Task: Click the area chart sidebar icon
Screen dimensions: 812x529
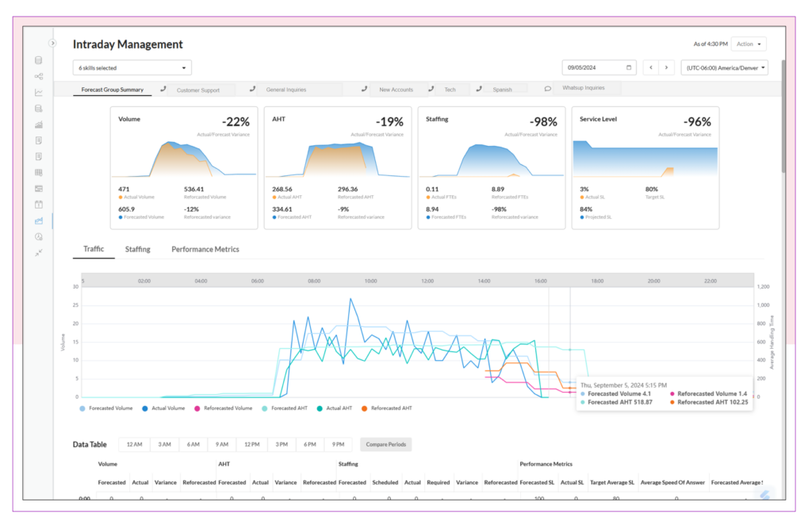Action: 37,124
